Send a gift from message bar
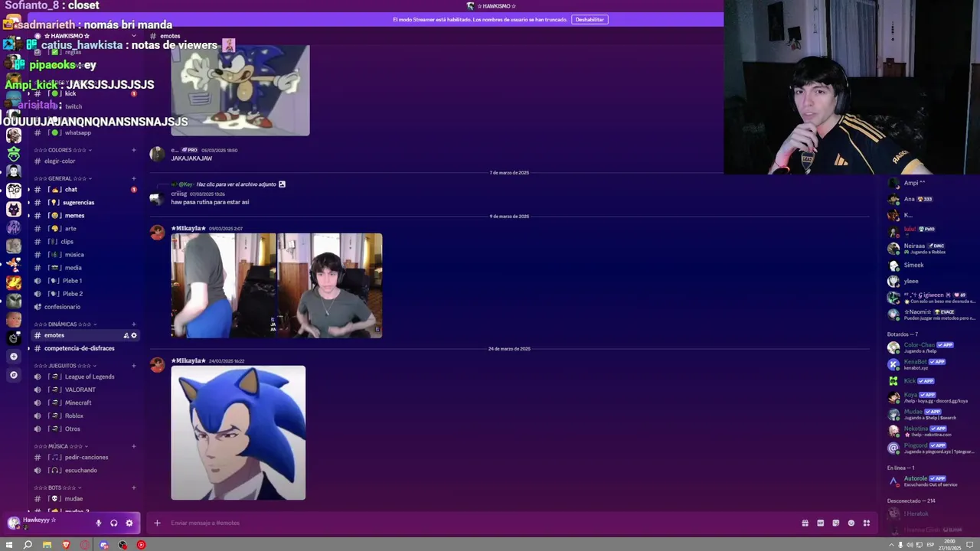This screenshot has height=551, width=980. coord(805,523)
